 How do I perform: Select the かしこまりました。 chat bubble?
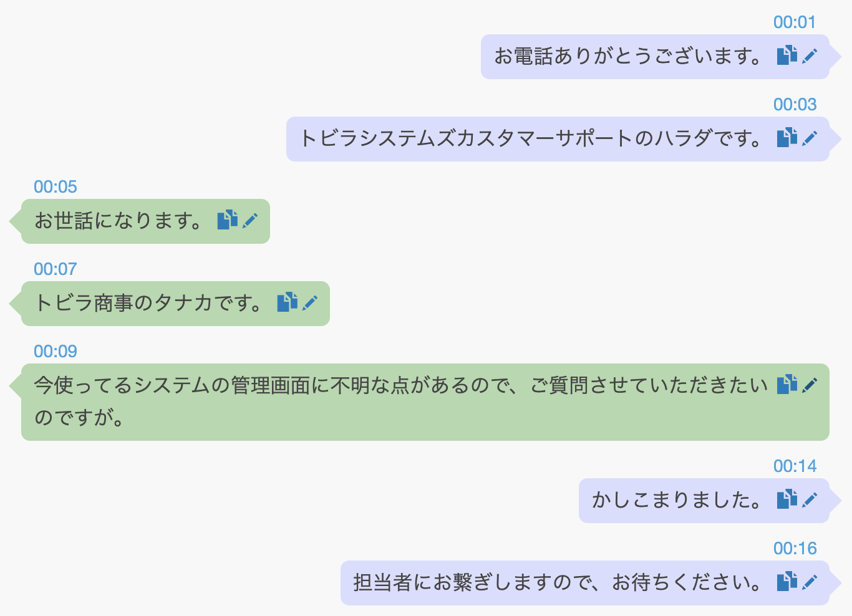[x=674, y=499]
